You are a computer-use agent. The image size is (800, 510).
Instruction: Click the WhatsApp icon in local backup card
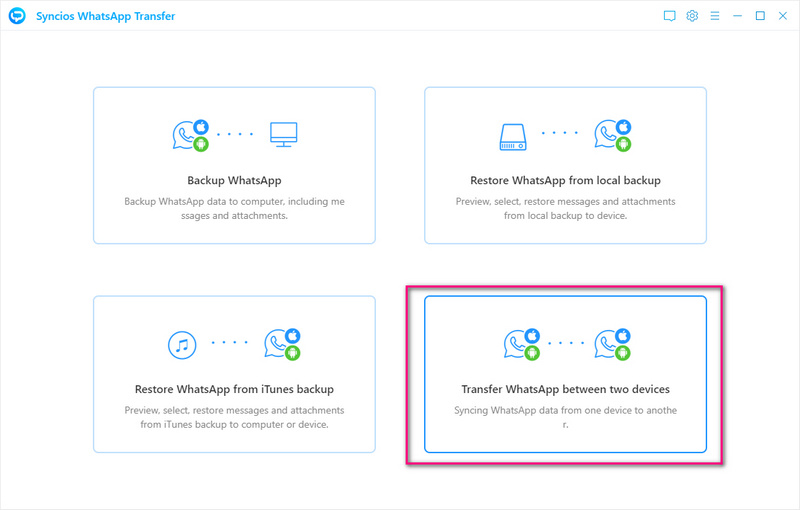613,136
